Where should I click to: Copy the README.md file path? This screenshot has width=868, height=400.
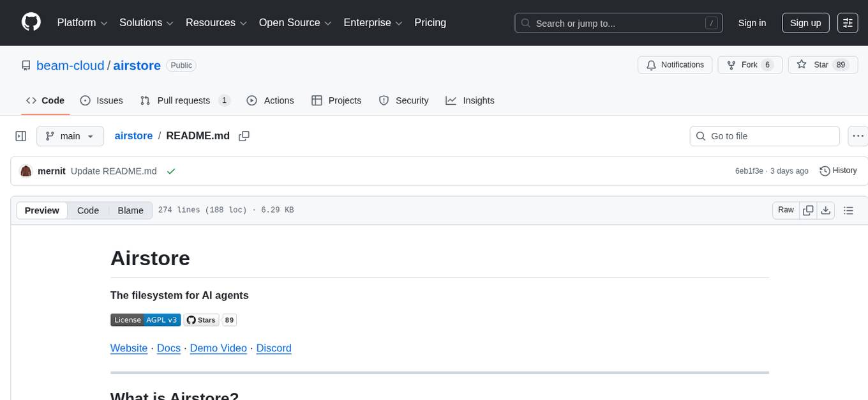(x=244, y=136)
